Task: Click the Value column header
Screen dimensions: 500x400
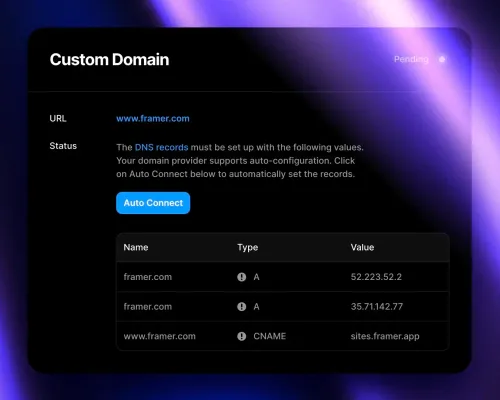Action: 362,247
